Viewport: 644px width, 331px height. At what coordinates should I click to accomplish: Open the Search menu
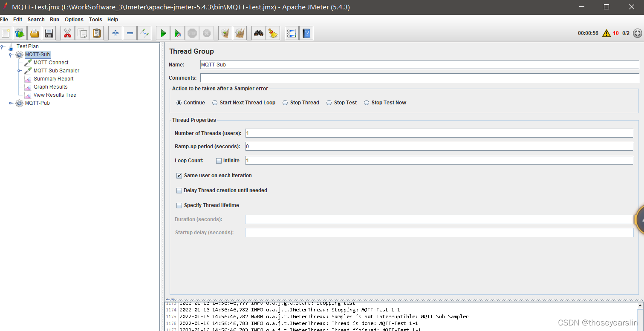[36, 20]
